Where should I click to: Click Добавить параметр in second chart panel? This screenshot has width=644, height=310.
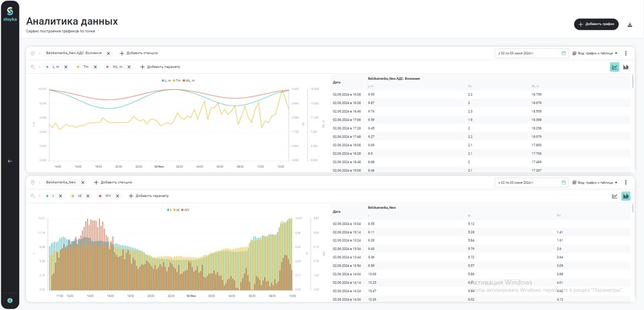point(149,196)
